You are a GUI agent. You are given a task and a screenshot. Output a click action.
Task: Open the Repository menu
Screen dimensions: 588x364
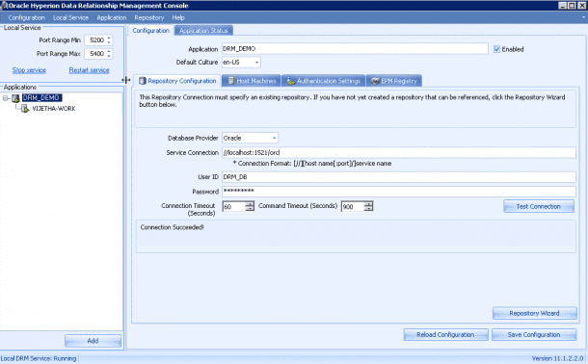[149, 17]
